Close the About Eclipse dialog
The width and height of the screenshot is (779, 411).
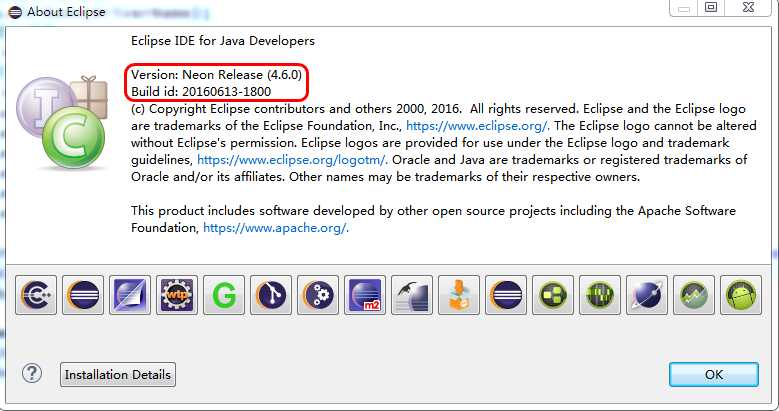tap(748, 7)
